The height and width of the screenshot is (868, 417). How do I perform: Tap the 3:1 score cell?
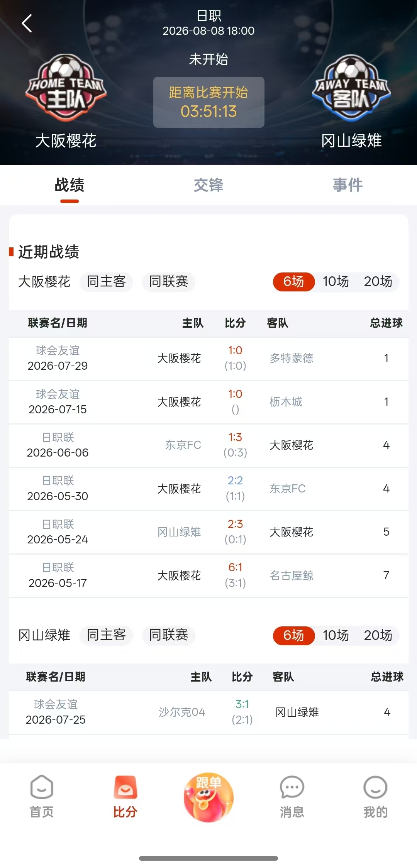[242, 704]
